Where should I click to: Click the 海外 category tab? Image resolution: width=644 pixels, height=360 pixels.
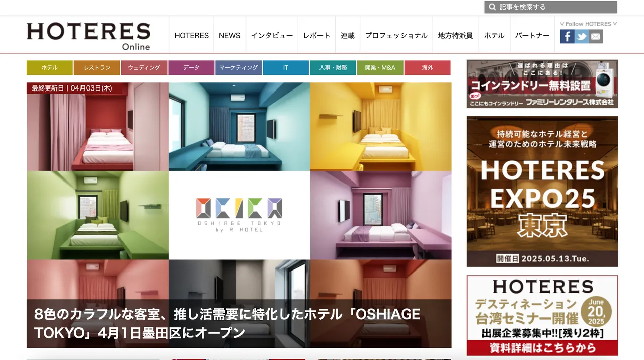click(427, 67)
